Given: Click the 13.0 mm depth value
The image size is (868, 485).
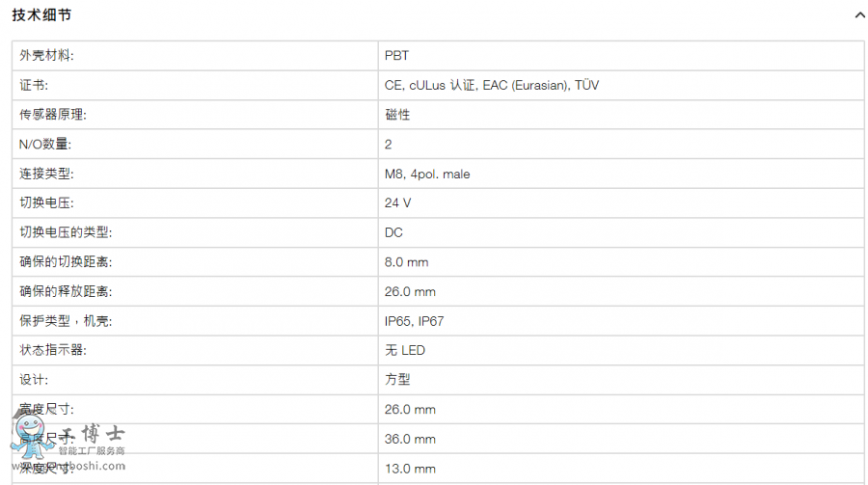Looking at the screenshot, I should click(x=410, y=469).
